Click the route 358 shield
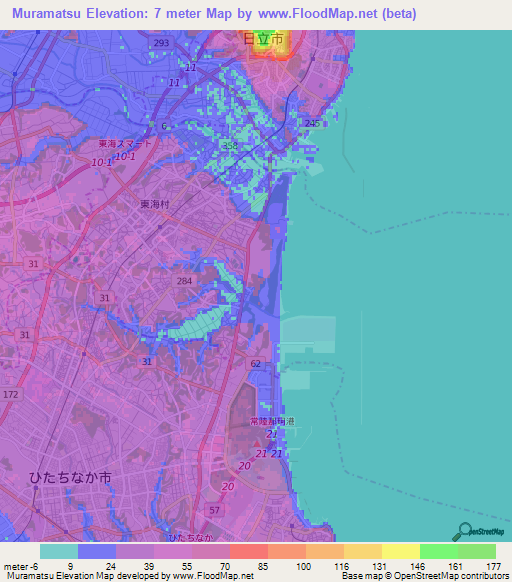The height and width of the screenshot is (582, 512). click(x=229, y=146)
